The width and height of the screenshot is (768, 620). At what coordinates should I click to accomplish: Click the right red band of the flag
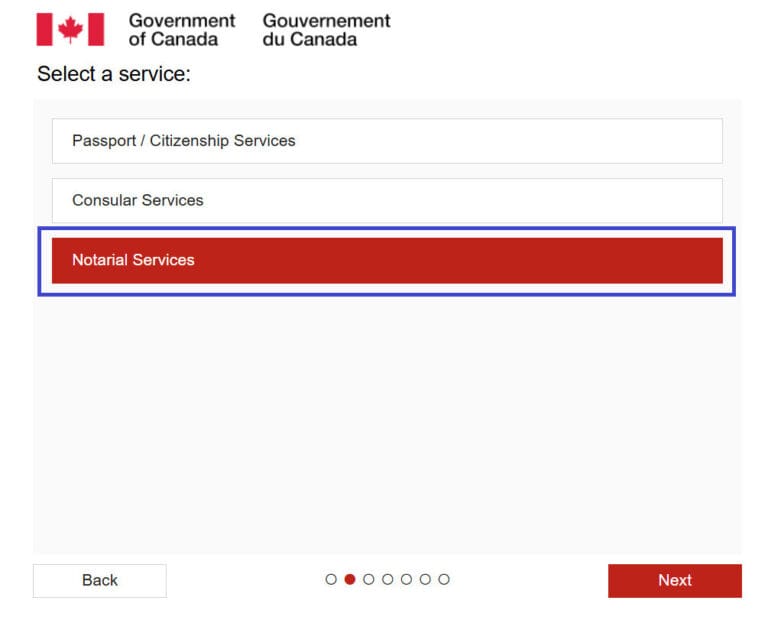96,30
